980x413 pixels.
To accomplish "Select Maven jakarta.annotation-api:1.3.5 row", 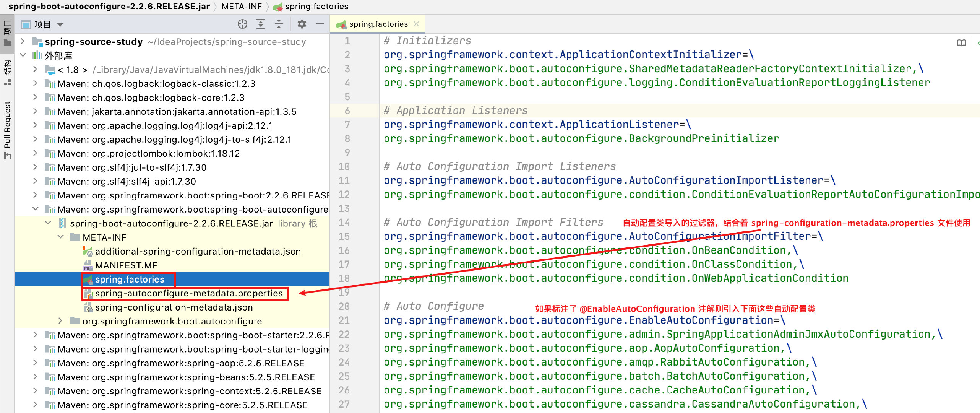I will tap(172, 111).
